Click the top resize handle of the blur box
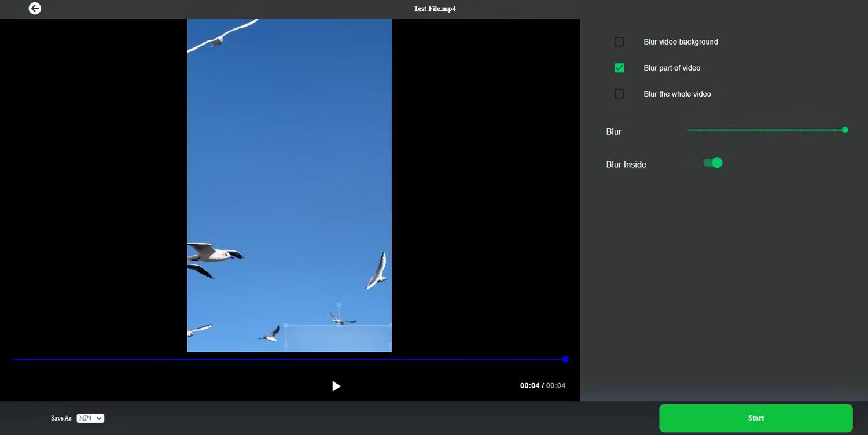Screen dimensions: 868x435 339,303
